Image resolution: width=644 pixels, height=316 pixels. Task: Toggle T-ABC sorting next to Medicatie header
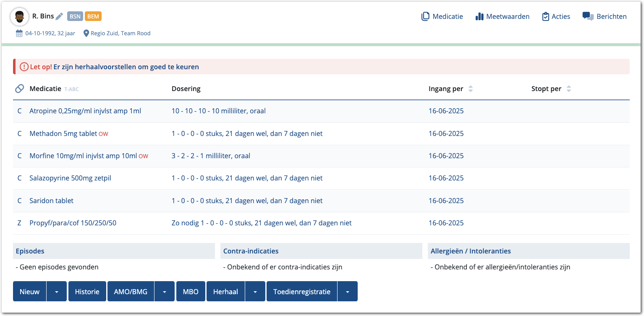point(71,89)
